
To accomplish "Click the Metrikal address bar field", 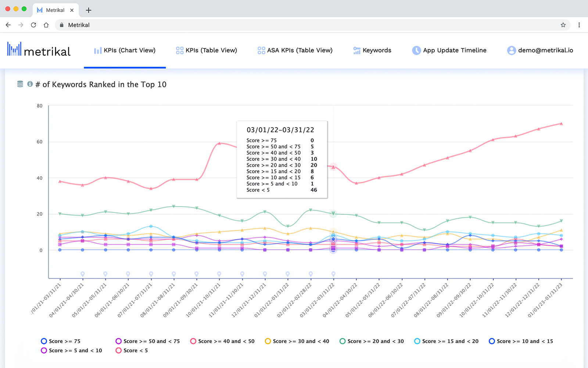I will (312, 25).
